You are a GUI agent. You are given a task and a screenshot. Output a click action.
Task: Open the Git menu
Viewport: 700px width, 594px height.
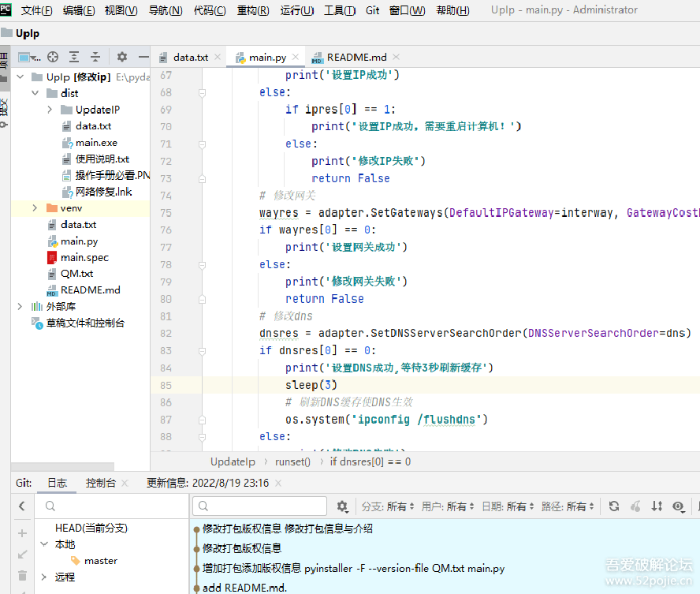pos(372,10)
